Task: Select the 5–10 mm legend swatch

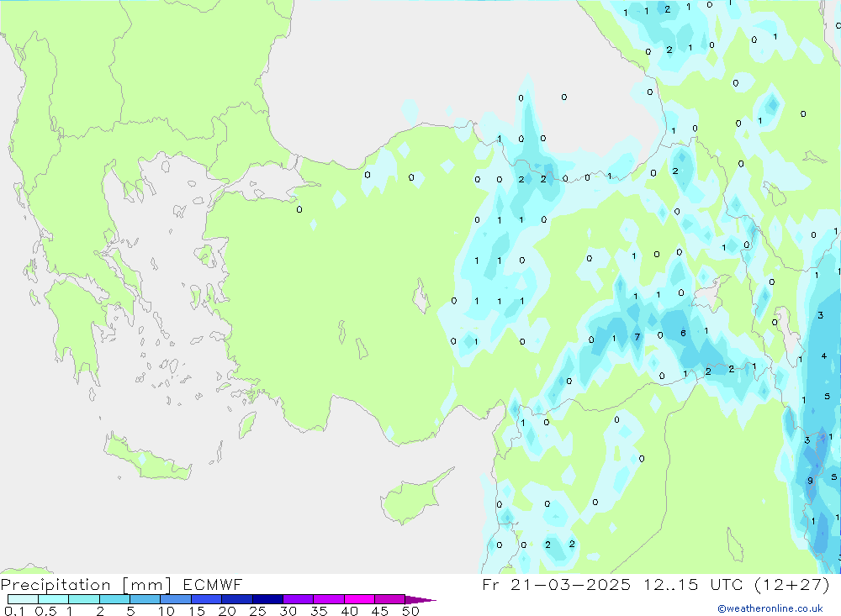Action: pyautogui.click(x=145, y=599)
